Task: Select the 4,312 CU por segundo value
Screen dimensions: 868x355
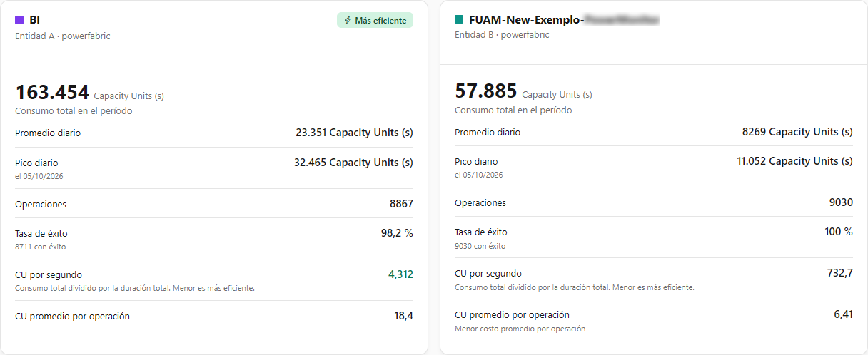Action: 400,274
